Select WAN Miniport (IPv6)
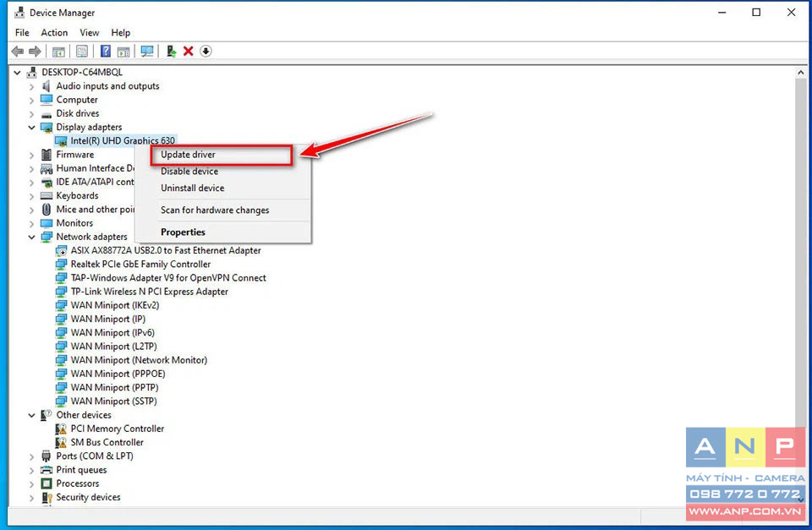The image size is (812, 530). coord(112,333)
